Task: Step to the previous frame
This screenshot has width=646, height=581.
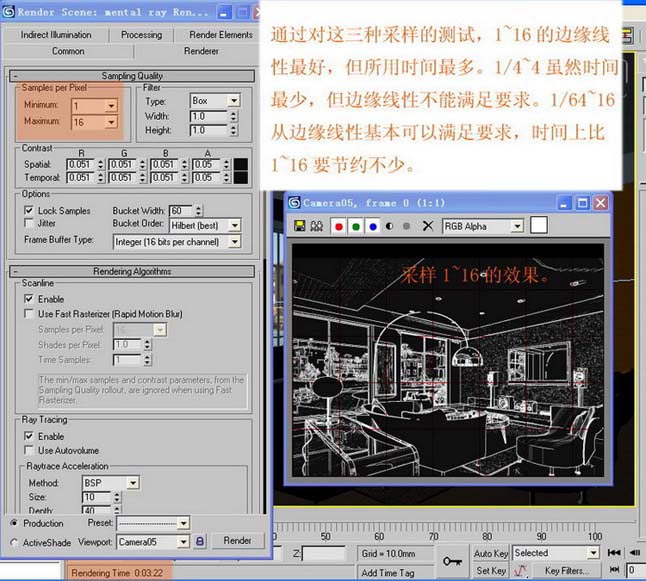Action: click(635, 553)
